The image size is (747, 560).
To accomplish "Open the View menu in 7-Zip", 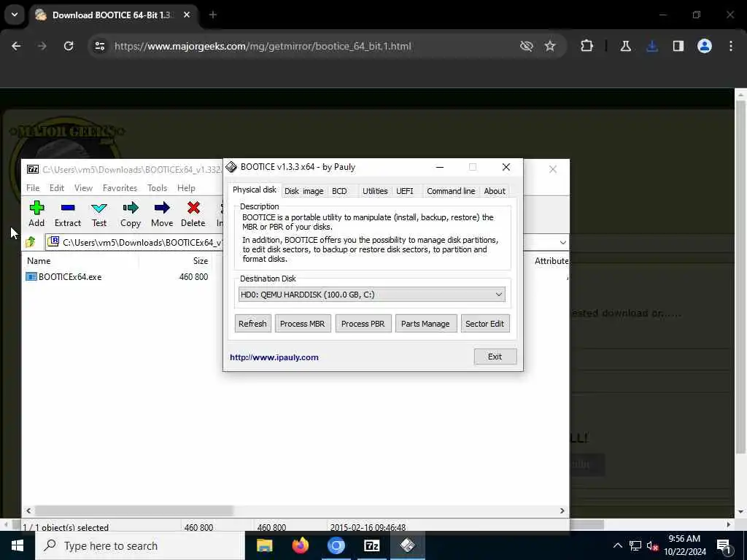I will pyautogui.click(x=83, y=188).
